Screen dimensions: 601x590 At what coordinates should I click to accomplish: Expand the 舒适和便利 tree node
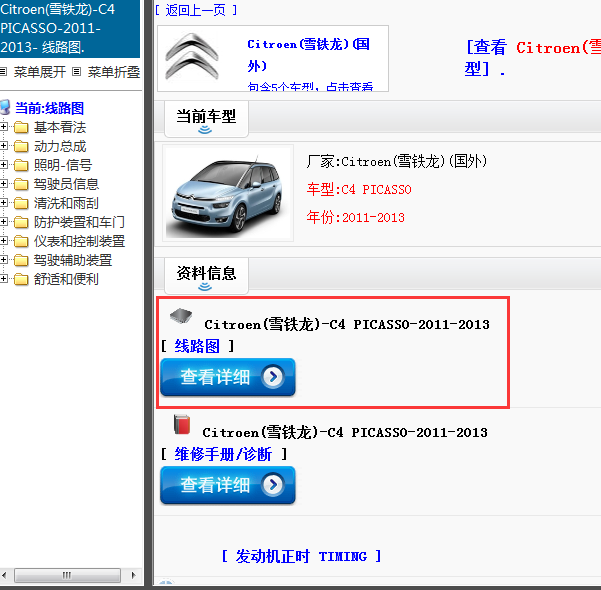click(x=3, y=278)
